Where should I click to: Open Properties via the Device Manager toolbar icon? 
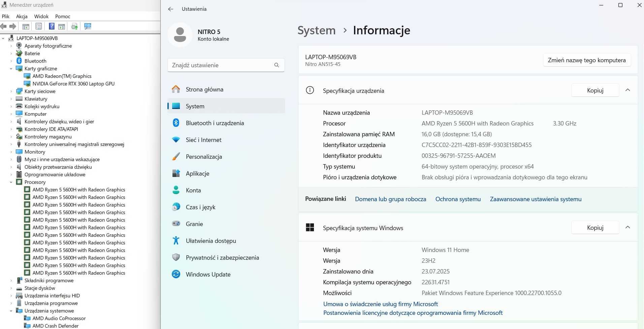(x=39, y=26)
